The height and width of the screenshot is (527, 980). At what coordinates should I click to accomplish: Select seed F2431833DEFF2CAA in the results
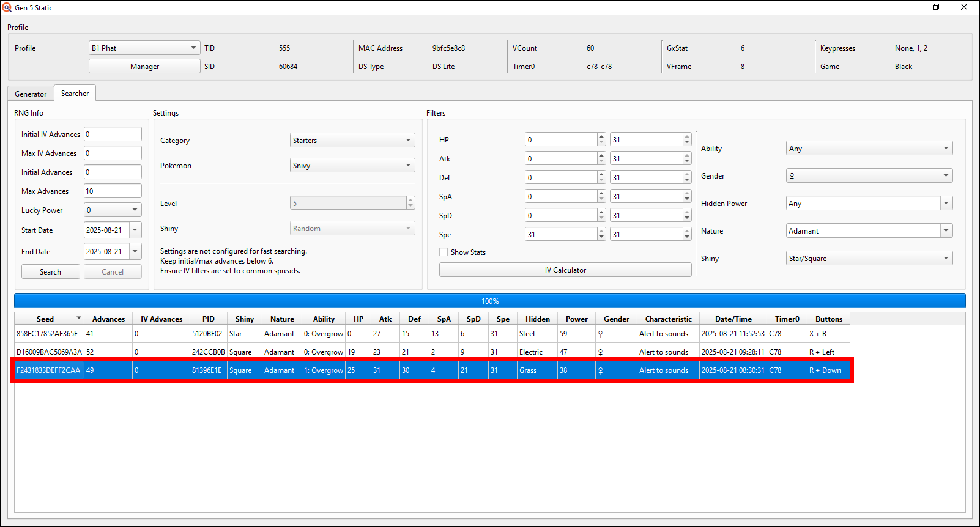pos(49,370)
